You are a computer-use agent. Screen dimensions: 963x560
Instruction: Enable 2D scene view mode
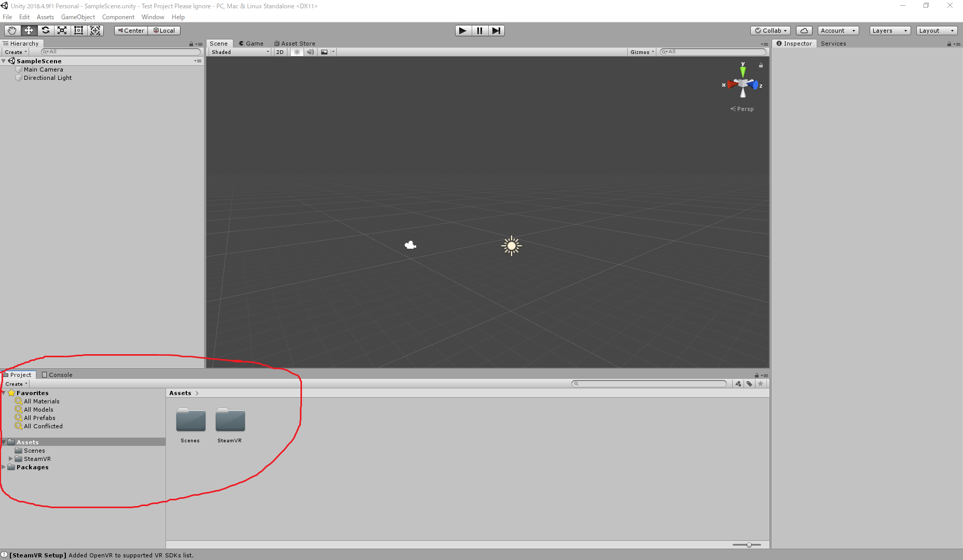pyautogui.click(x=280, y=52)
